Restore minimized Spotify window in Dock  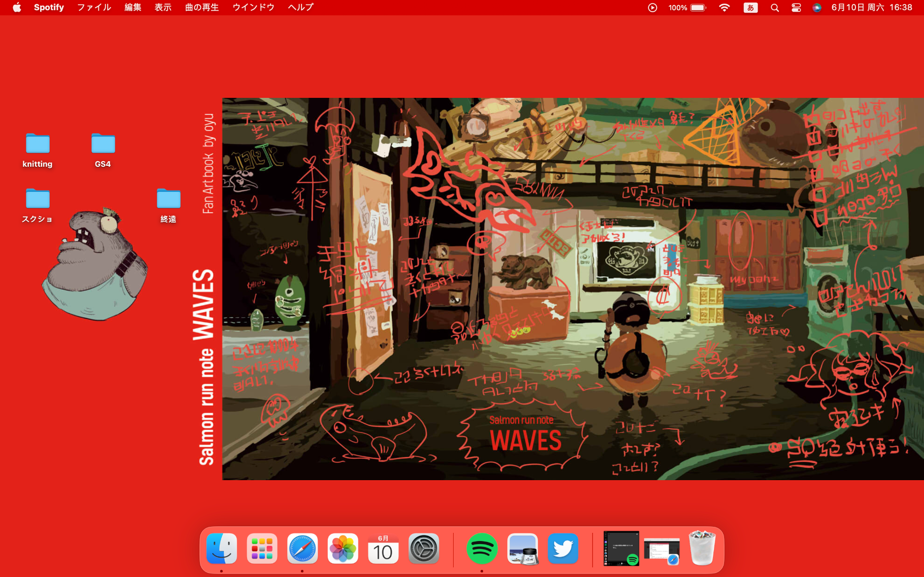click(621, 549)
